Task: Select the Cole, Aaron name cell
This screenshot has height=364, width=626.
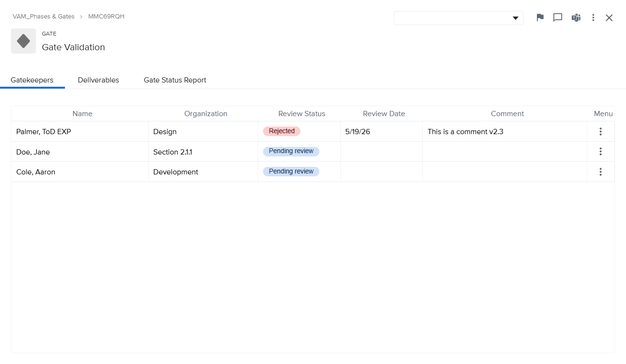Action: tap(80, 172)
